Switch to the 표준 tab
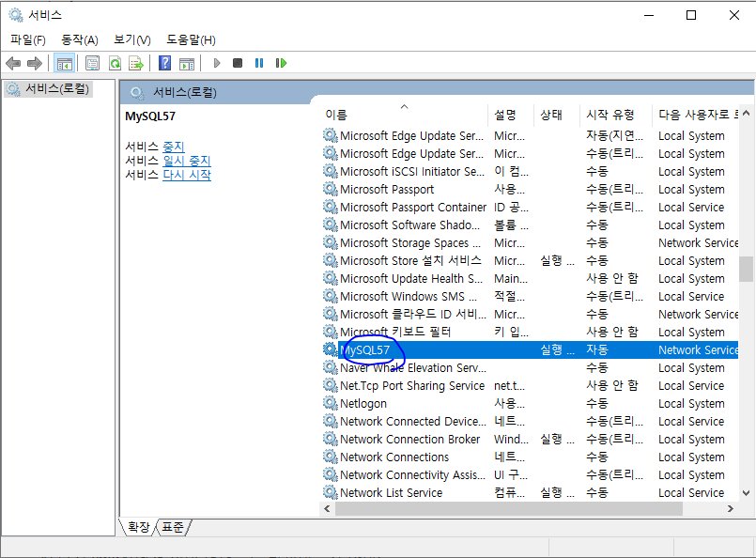The image size is (756, 558). (173, 527)
